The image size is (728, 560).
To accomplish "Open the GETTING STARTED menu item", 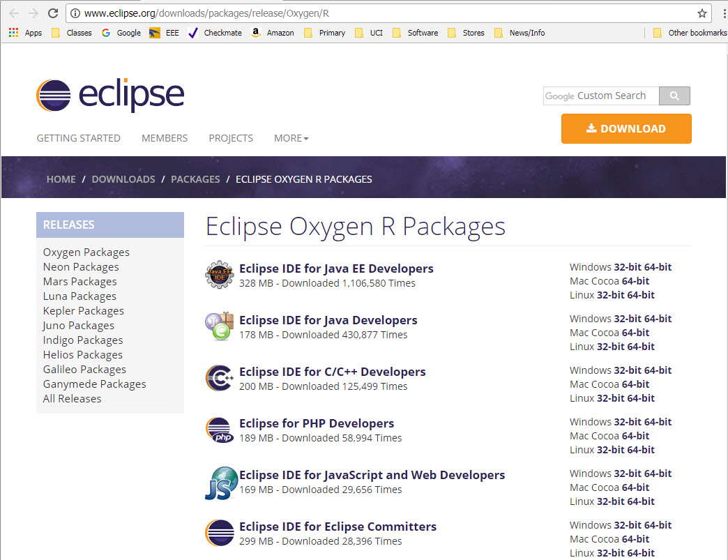I will [x=78, y=138].
